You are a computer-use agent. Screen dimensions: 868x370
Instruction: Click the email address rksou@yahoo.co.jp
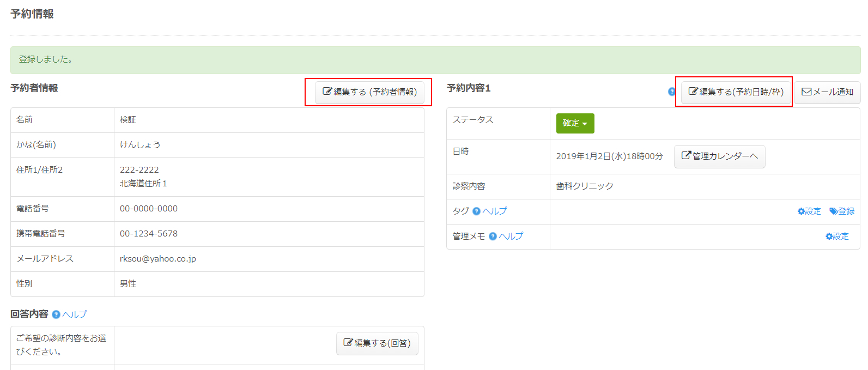click(158, 259)
